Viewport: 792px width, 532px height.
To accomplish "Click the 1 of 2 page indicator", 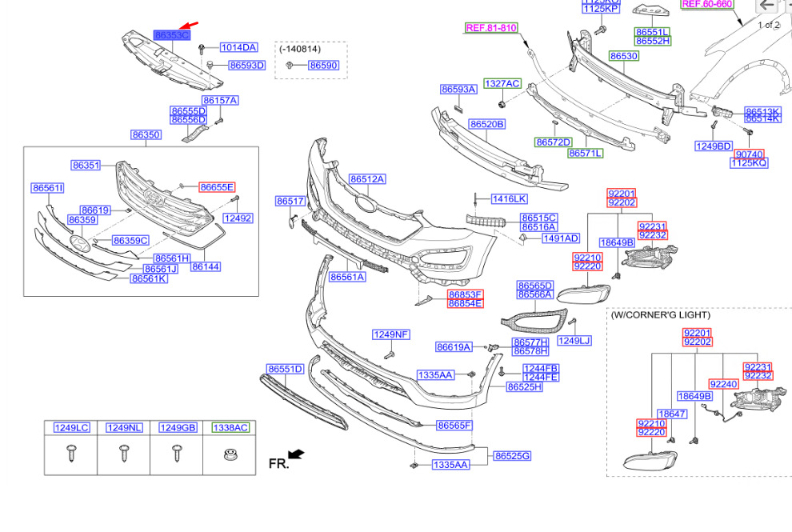I will pyautogui.click(x=768, y=25).
